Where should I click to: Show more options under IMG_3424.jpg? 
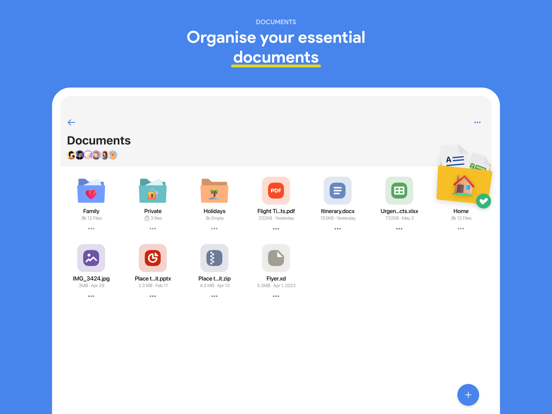tap(91, 296)
